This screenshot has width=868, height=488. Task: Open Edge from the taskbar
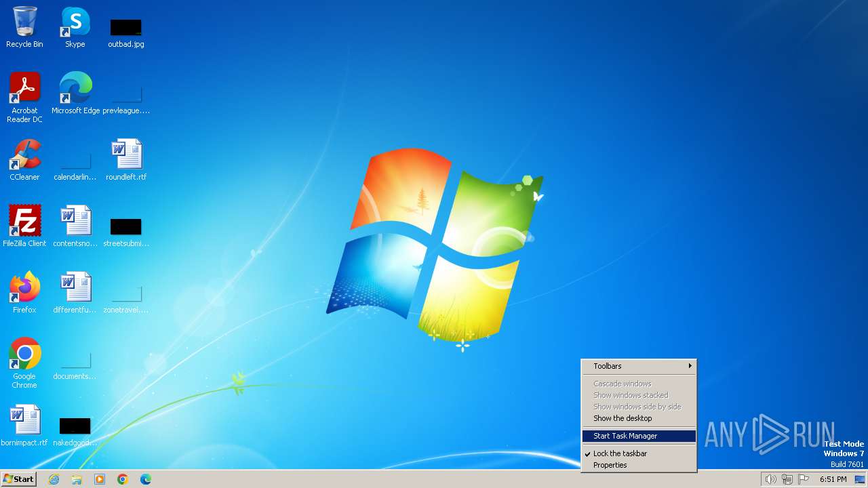(146, 479)
